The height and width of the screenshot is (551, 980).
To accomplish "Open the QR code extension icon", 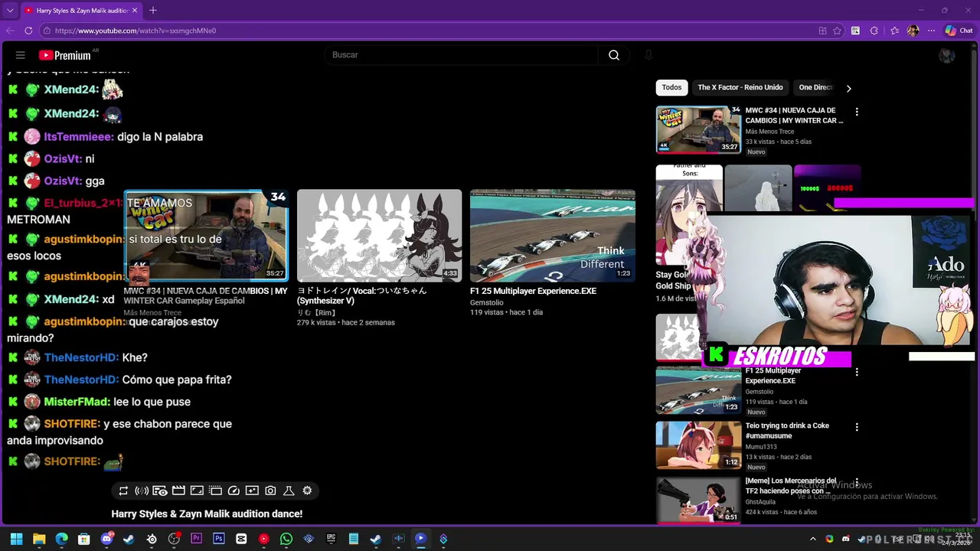I will (x=855, y=31).
